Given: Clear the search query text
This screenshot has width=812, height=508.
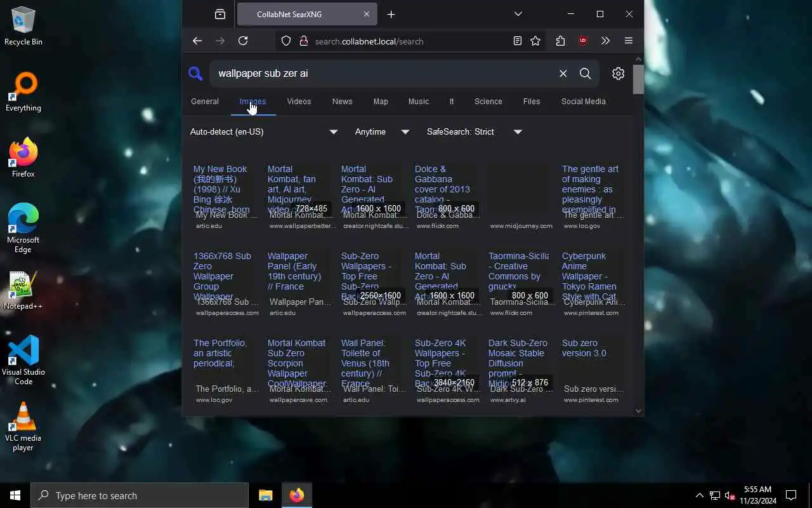Looking at the screenshot, I should click(x=563, y=74).
